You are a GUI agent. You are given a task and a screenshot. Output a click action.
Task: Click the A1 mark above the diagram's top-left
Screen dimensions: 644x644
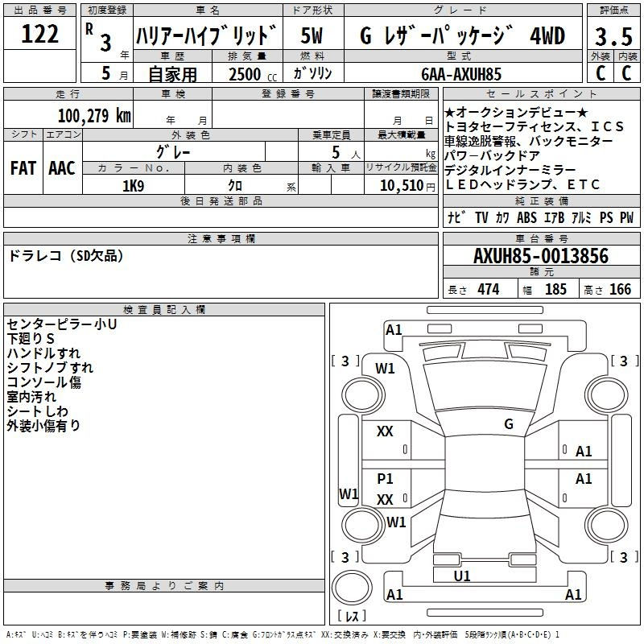click(394, 329)
